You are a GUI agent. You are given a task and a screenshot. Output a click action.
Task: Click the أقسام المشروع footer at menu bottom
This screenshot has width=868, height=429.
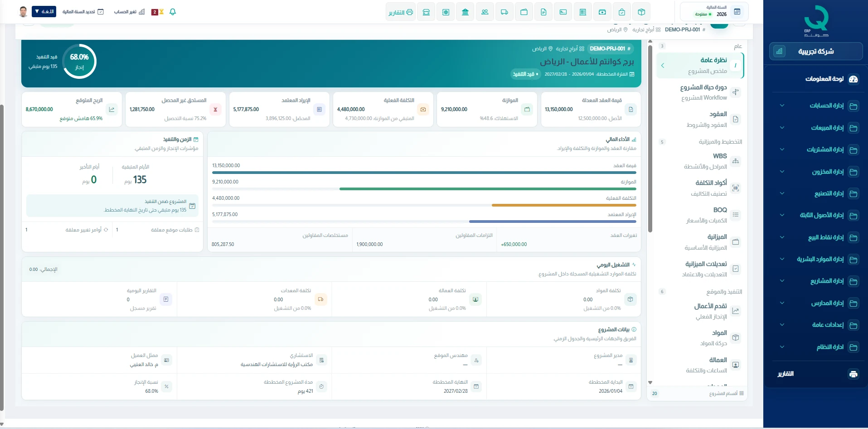(697, 393)
